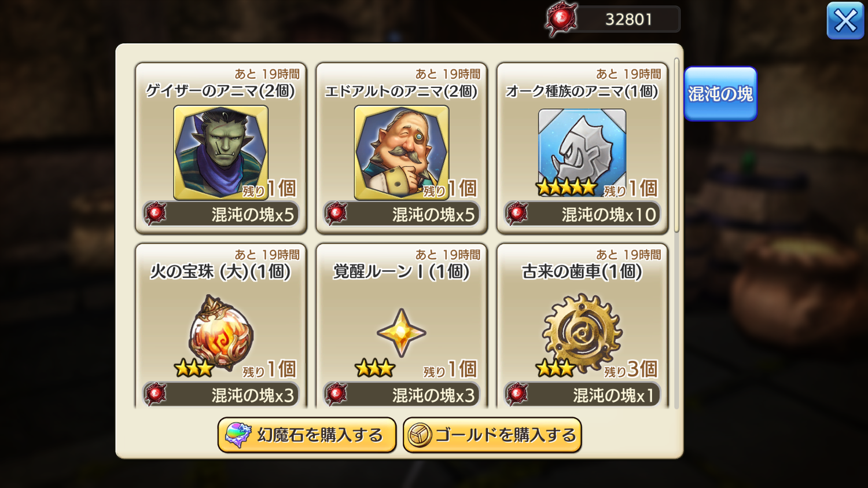This screenshot has height=488, width=868.
Task: Purchase オーク種族のアニマ for 混沌の塊x10
Action: 582,214
